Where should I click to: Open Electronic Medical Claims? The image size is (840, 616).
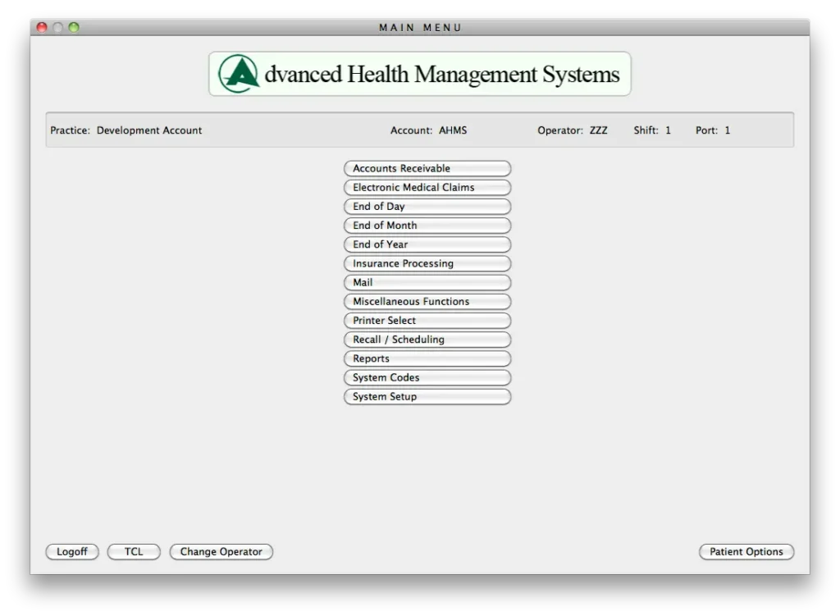tap(427, 187)
